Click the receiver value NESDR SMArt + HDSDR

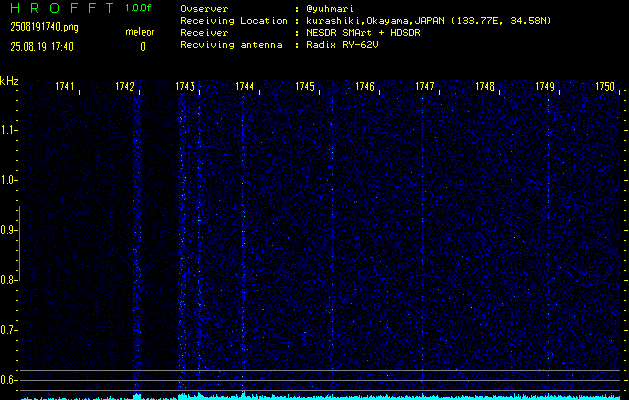click(x=363, y=33)
